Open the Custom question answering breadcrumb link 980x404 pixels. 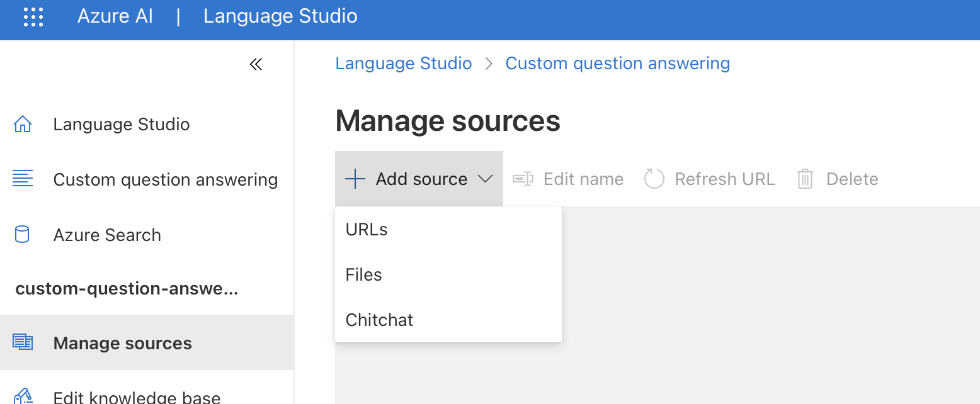[617, 64]
